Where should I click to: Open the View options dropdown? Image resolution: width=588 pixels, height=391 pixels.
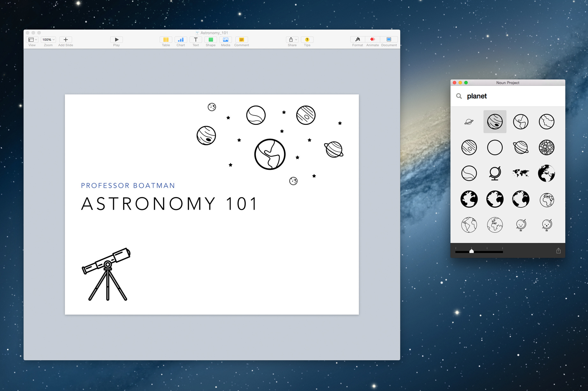tap(32, 40)
